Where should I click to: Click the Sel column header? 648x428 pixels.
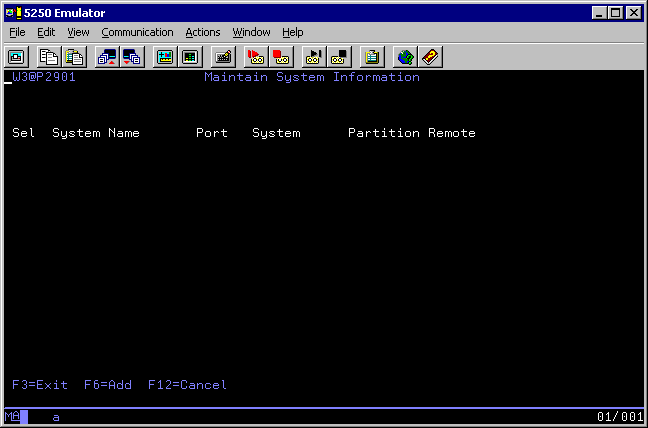24,133
